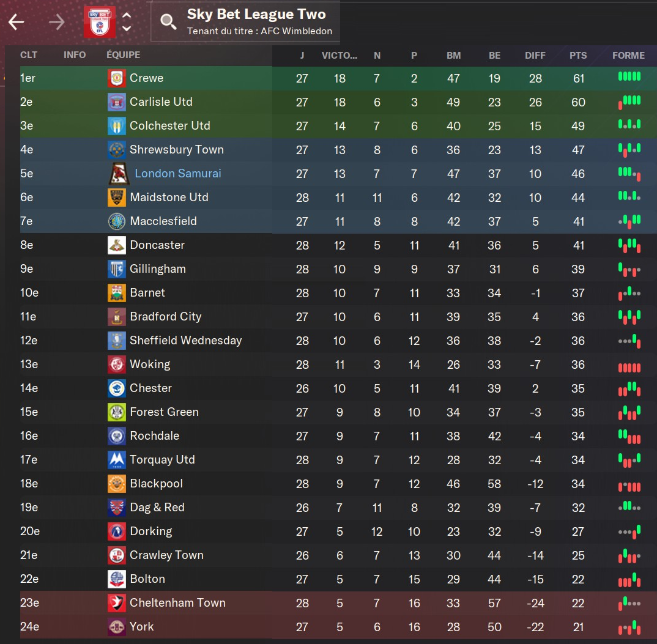Click the Cheltenham Town club crest

click(116, 603)
